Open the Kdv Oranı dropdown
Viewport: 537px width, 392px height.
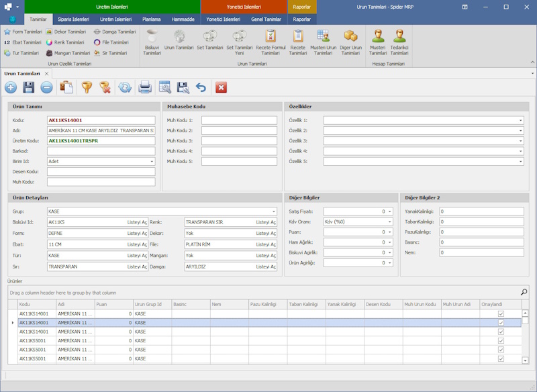pos(390,222)
